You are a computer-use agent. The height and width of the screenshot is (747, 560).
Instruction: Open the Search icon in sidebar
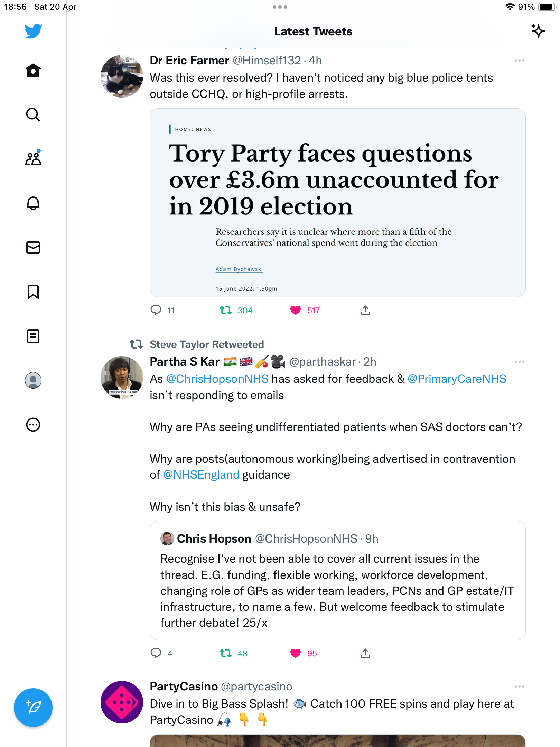33,115
